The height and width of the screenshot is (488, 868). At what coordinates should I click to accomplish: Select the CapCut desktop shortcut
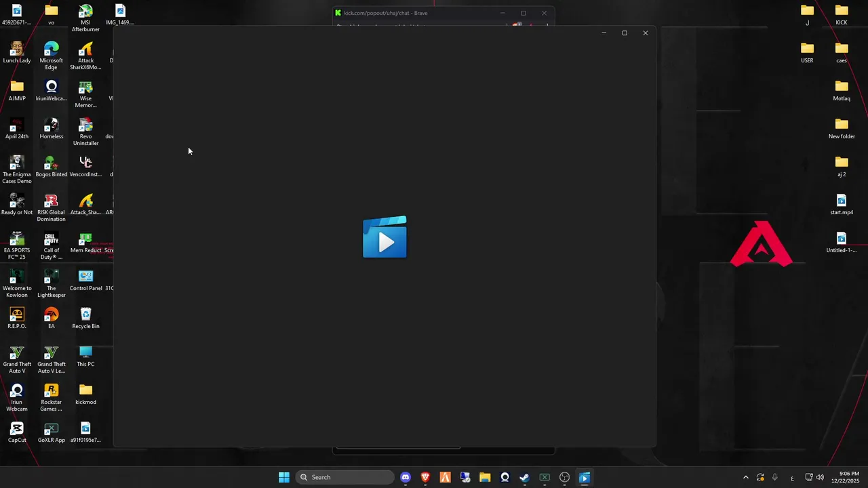tap(17, 432)
